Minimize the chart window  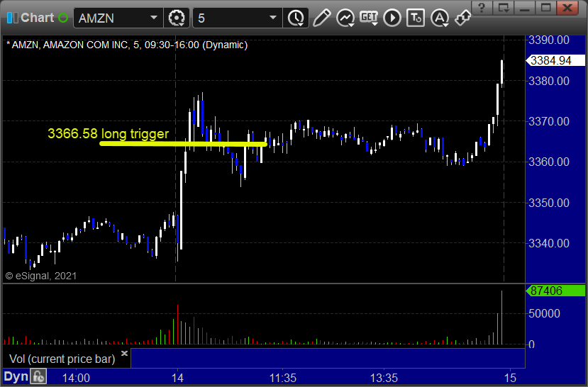(524, 8)
